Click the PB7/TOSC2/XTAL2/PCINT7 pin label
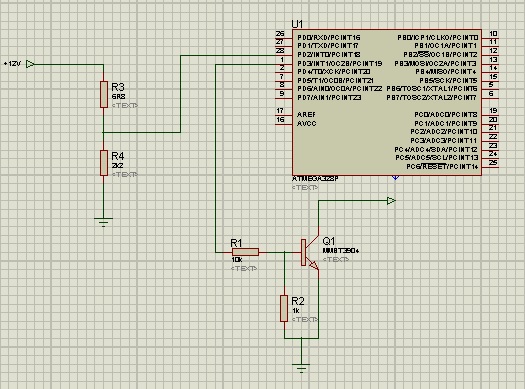This screenshot has height=389, width=525. click(432, 98)
